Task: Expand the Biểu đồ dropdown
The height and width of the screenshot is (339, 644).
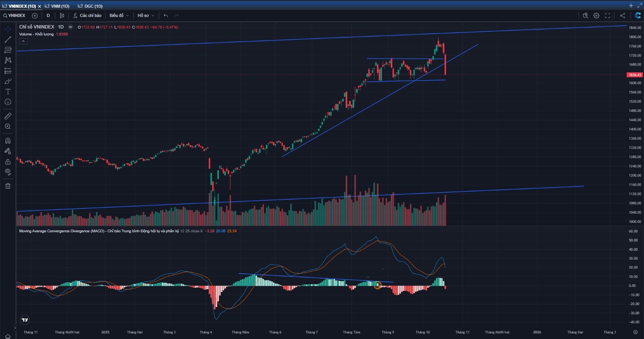Action: (119, 16)
